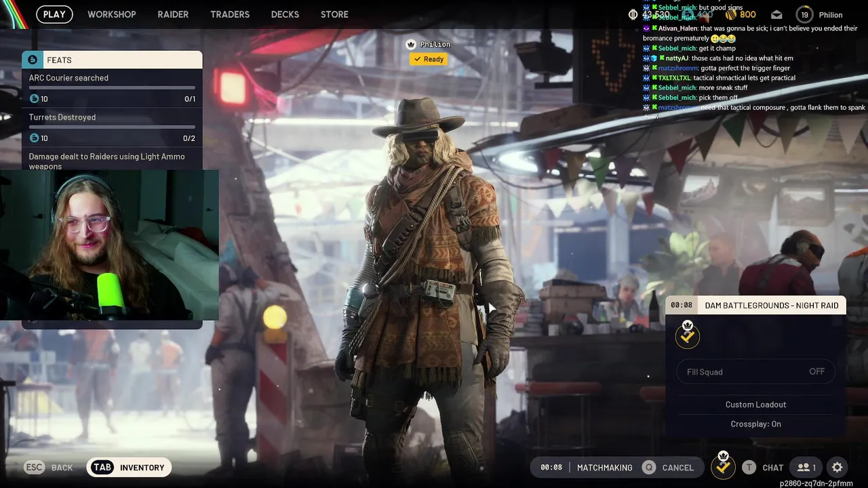Screen dimensions: 868x488
Task: Click the crown leader icon above character
Action: (x=410, y=44)
